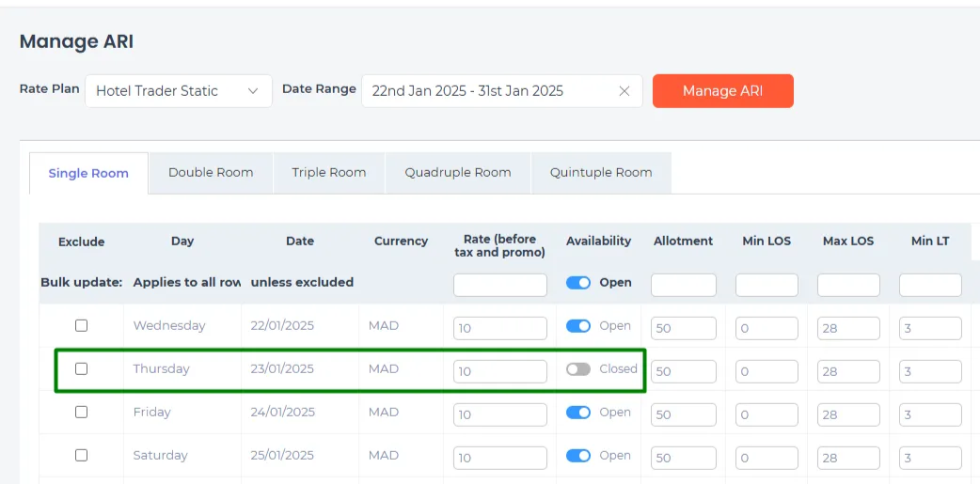Select the Allotment field for Wednesday

tap(683, 329)
